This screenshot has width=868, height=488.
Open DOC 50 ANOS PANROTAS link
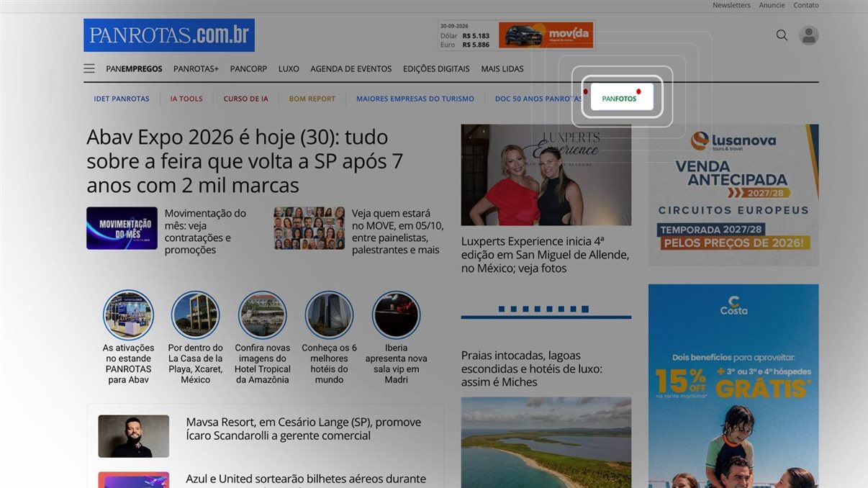[x=538, y=99]
